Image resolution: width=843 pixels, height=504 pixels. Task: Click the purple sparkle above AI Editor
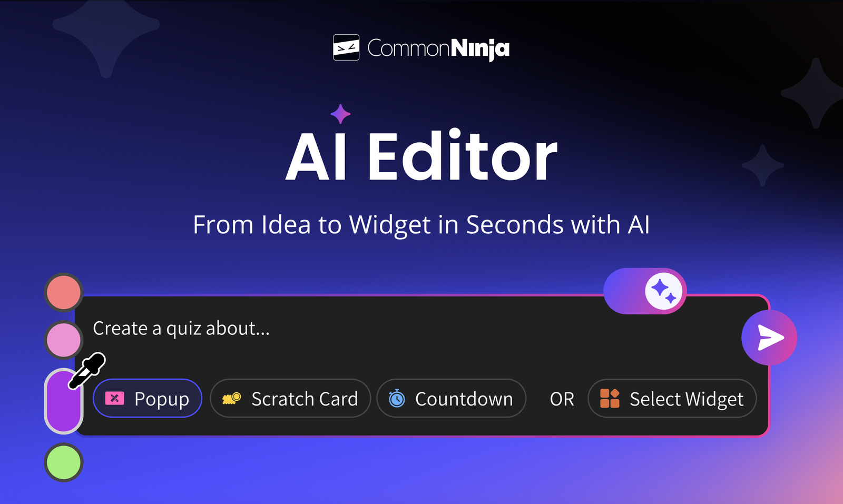[340, 114]
